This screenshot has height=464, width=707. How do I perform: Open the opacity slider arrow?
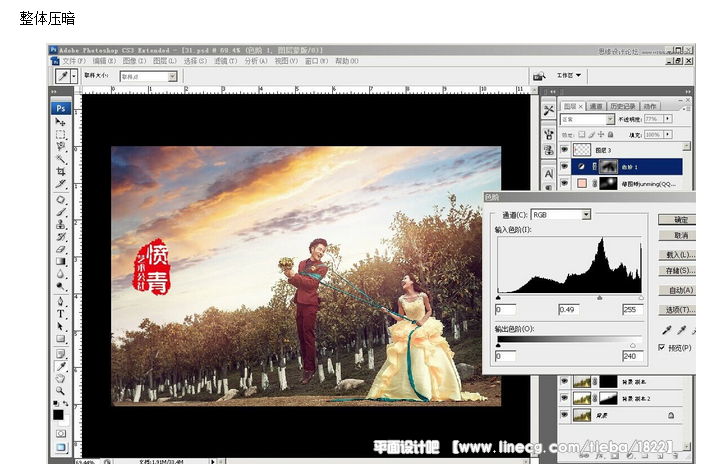coord(668,119)
